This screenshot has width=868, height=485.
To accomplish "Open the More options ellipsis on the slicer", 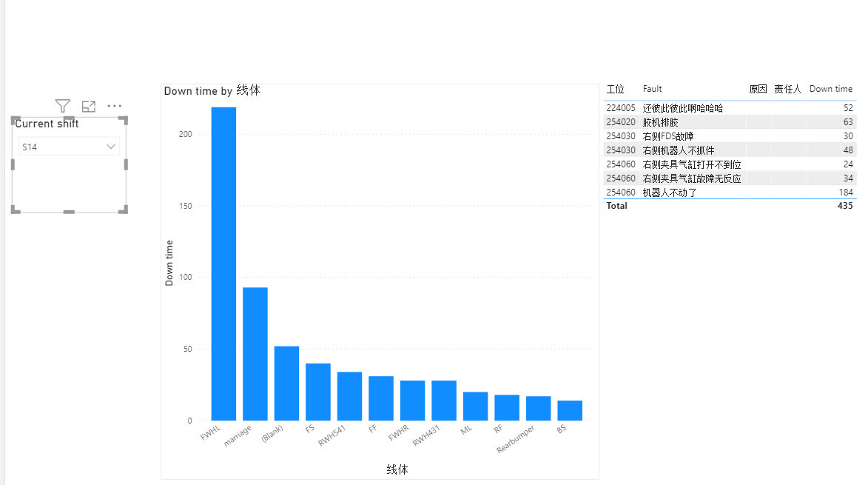I will (115, 106).
